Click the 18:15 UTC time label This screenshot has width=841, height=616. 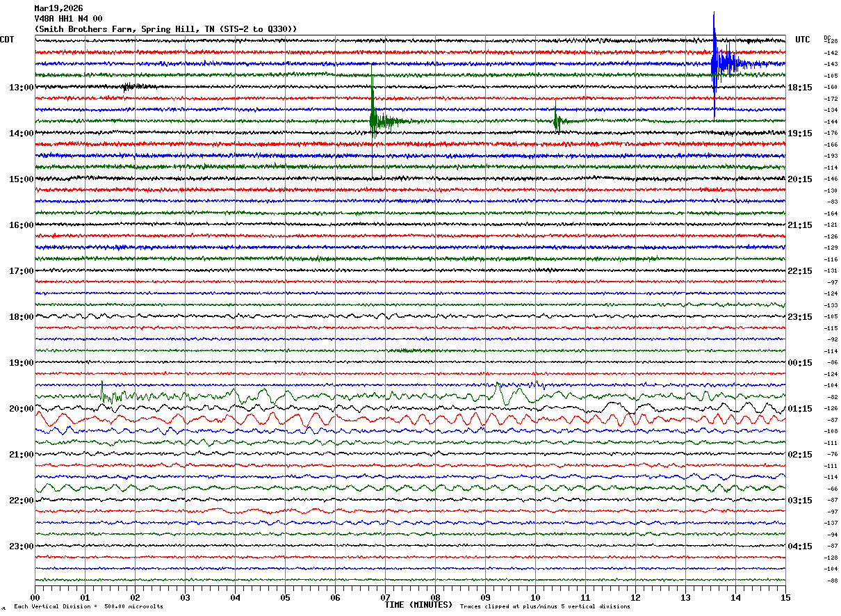click(x=800, y=88)
